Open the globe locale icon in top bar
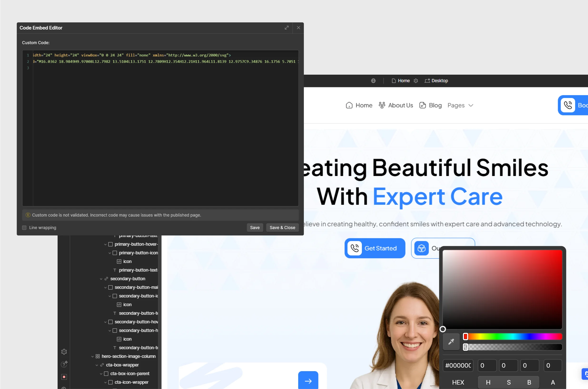 coord(373,81)
